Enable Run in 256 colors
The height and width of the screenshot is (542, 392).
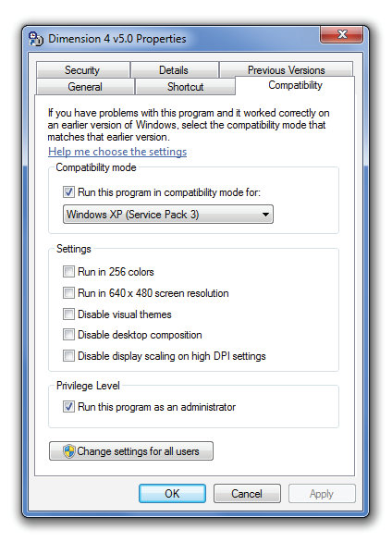pos(68,272)
